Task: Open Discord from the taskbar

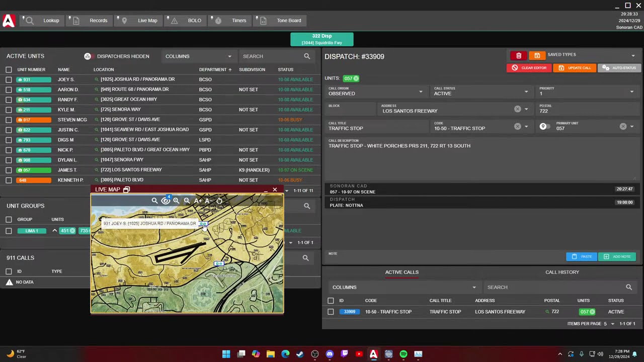Action: coord(330,354)
